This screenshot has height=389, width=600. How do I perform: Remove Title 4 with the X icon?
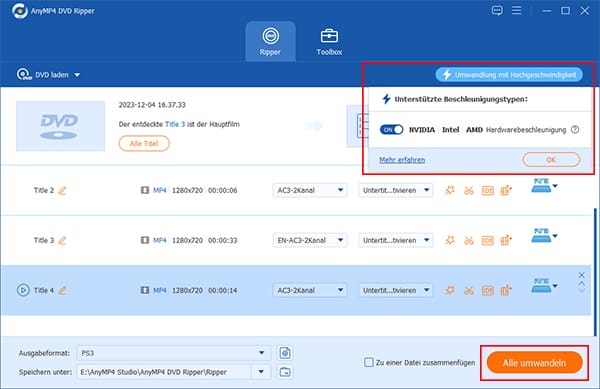tap(581, 275)
